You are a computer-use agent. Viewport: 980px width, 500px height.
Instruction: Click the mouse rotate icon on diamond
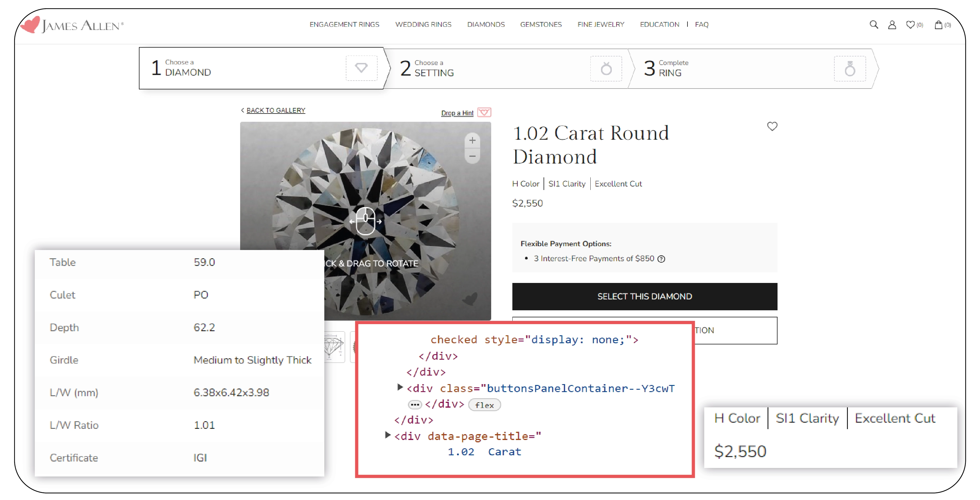[x=366, y=221]
